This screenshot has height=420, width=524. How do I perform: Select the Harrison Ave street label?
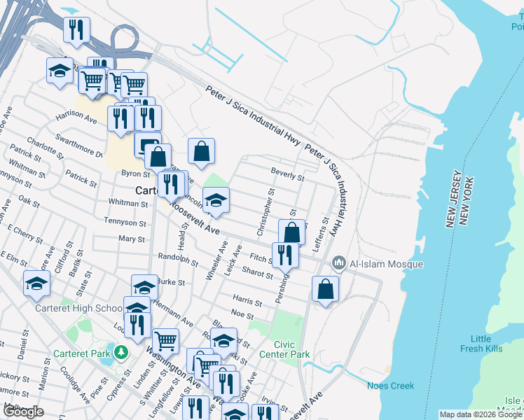(x=76, y=116)
